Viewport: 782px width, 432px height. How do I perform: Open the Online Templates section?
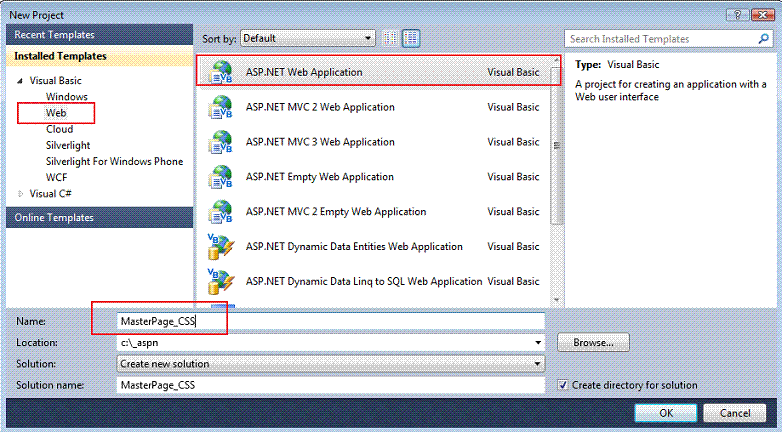click(x=99, y=217)
